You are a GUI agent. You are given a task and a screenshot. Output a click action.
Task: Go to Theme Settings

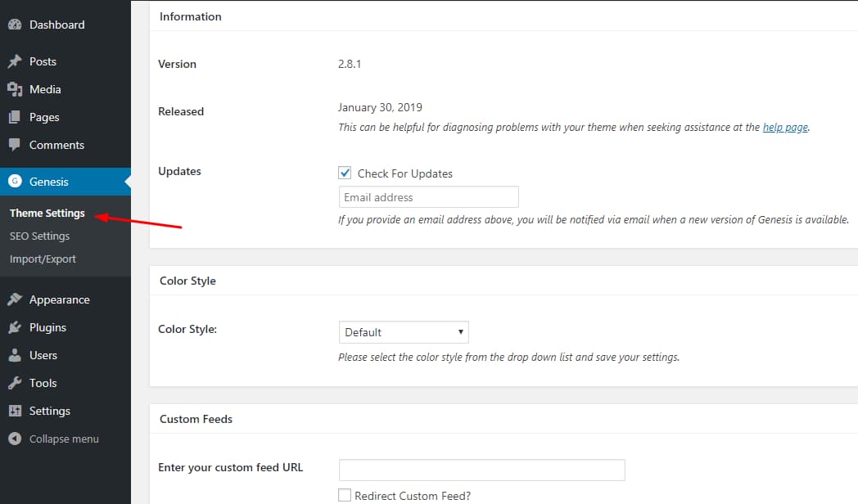(47, 213)
